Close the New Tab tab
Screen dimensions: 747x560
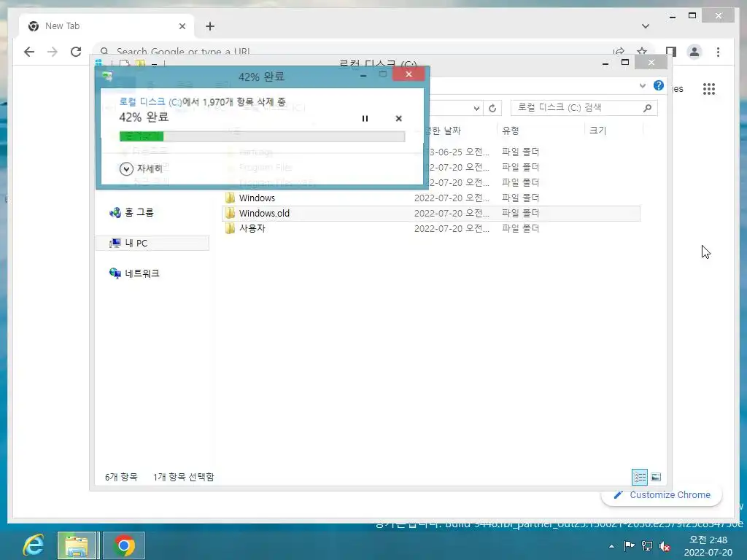[x=182, y=26]
